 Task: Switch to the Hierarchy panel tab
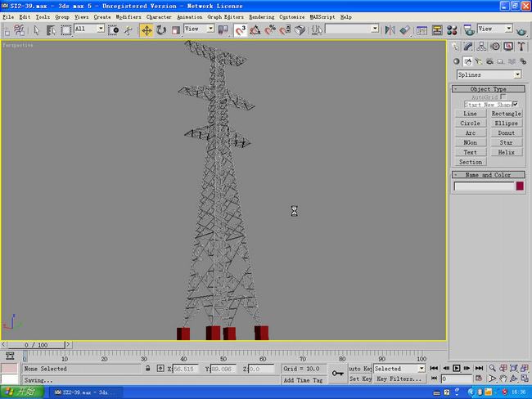481,47
